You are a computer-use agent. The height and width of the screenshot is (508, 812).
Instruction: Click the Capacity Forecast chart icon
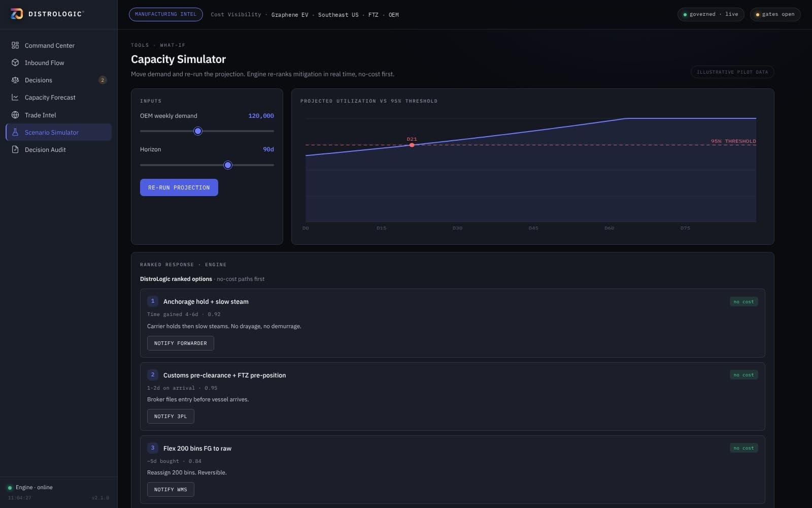coord(15,97)
